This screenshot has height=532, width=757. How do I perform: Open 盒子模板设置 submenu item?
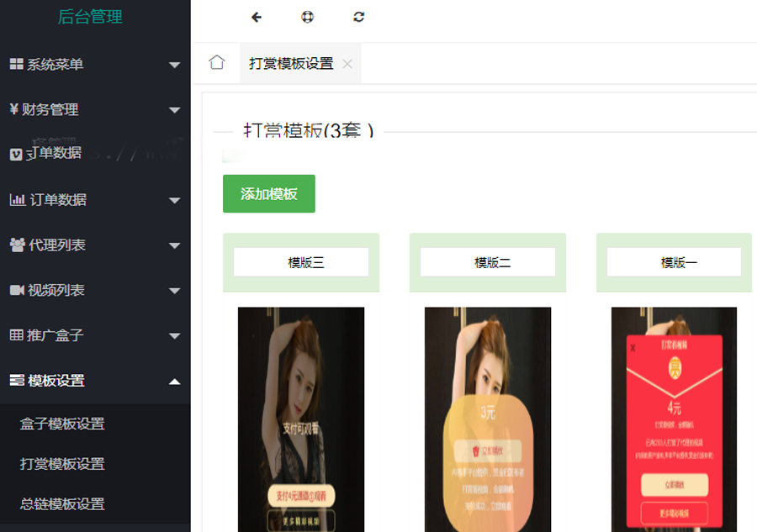pyautogui.click(x=62, y=424)
